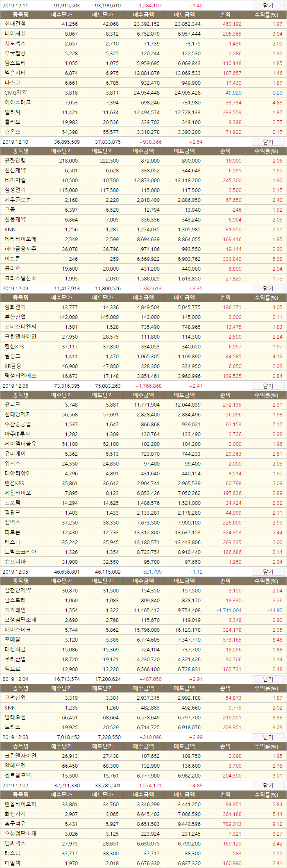Click the daily loss total -521,799
287x868 pixels.
pos(151,572)
